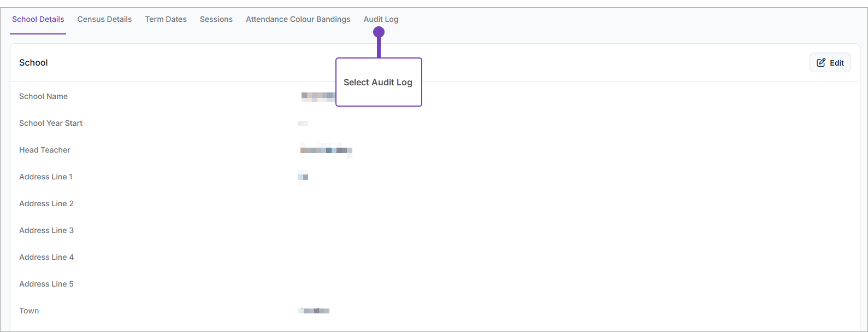Click the 'Select Audit Log' callout box
868x332 pixels.
click(x=378, y=82)
